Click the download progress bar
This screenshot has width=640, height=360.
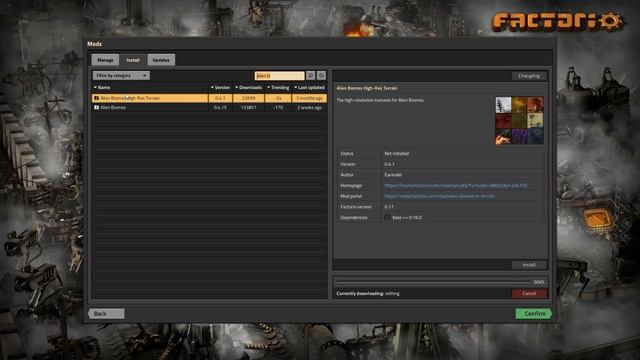coord(433,282)
